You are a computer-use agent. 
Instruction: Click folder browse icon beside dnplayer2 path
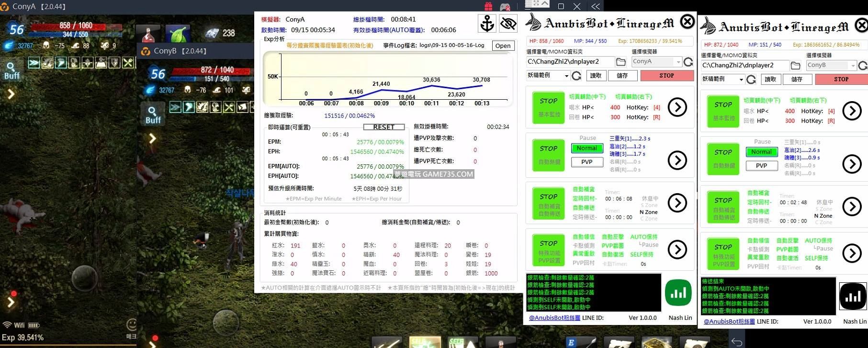620,62
